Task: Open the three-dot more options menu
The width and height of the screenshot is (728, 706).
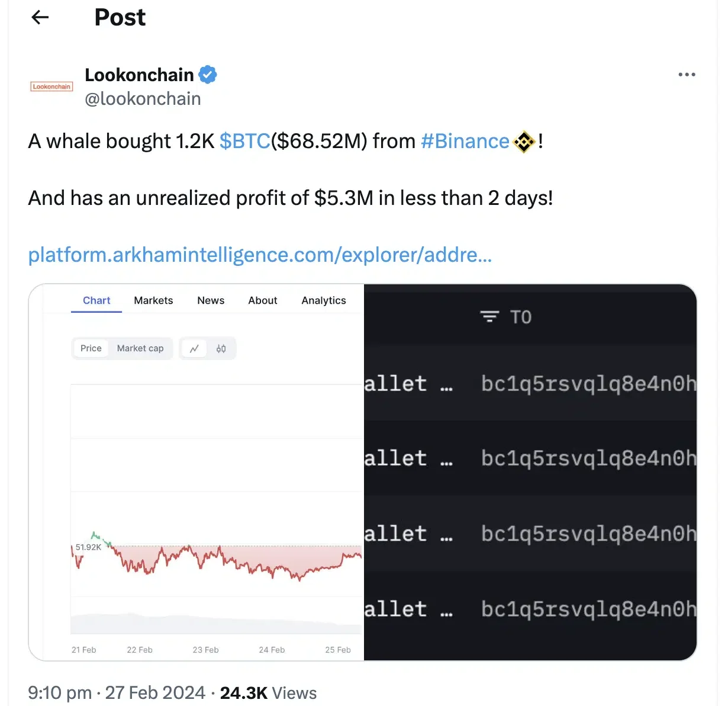Action: pos(687,75)
